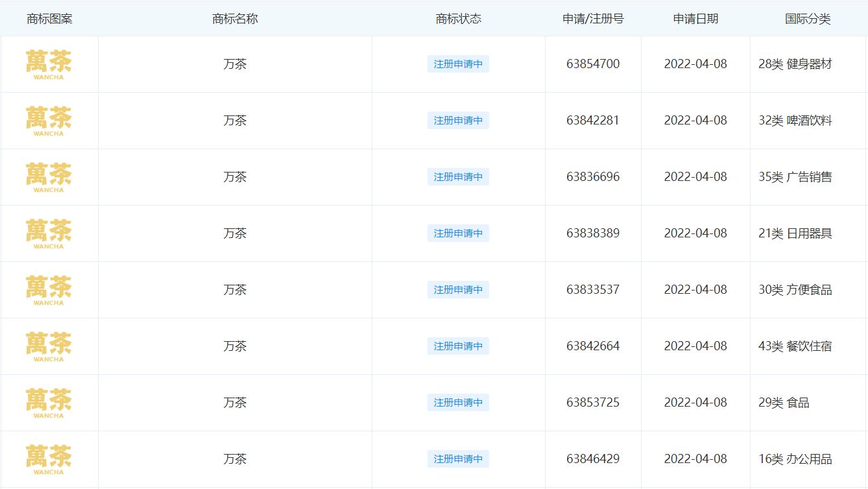Select trademark name 万茶 in row 63842664

coord(235,346)
